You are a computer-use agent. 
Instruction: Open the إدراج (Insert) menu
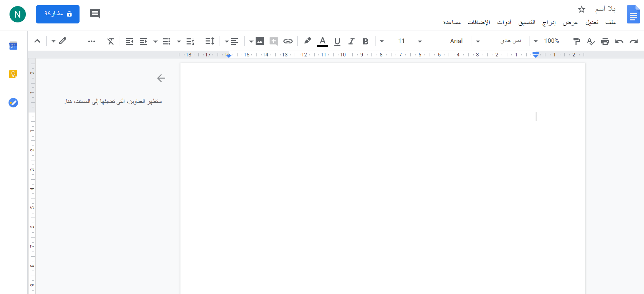(549, 22)
